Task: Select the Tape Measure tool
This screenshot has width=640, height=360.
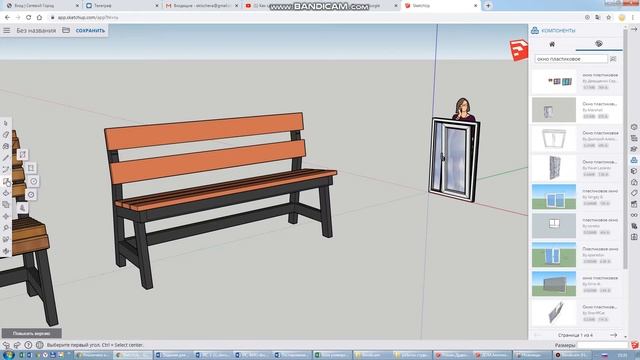Action: point(6,228)
